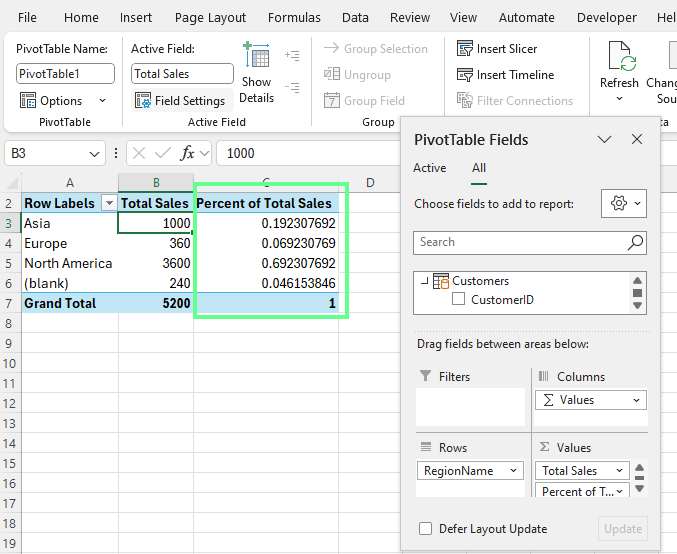This screenshot has height=554, width=677.
Task: Click the Refresh pivot data icon
Action: [x=619, y=60]
